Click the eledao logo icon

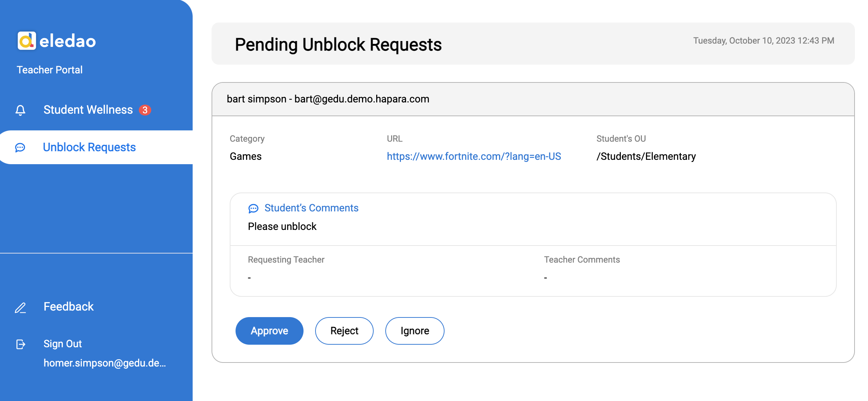[x=27, y=41]
